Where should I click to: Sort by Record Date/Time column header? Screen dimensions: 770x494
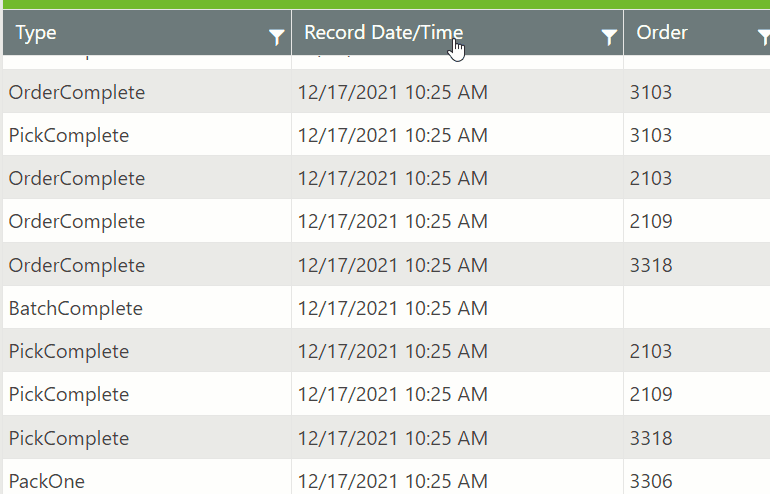tap(383, 33)
